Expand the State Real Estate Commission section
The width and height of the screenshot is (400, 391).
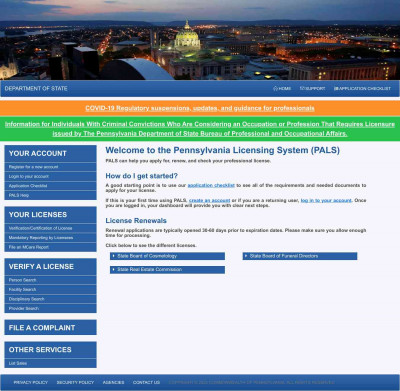167,270
